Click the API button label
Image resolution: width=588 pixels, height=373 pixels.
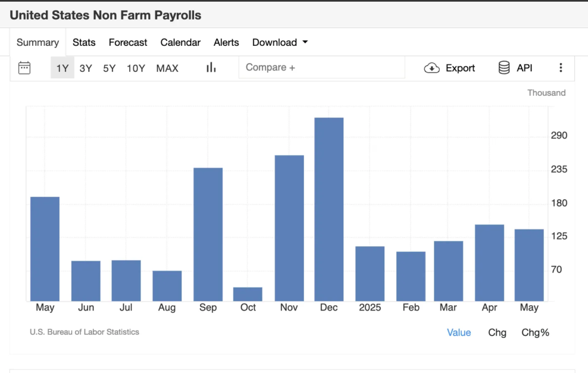524,68
